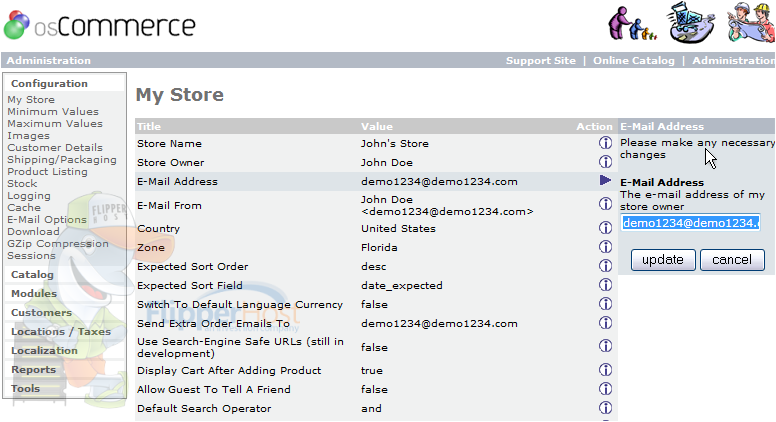Open My Store in the sidebar
This screenshot has width=776, height=422.
tap(31, 100)
